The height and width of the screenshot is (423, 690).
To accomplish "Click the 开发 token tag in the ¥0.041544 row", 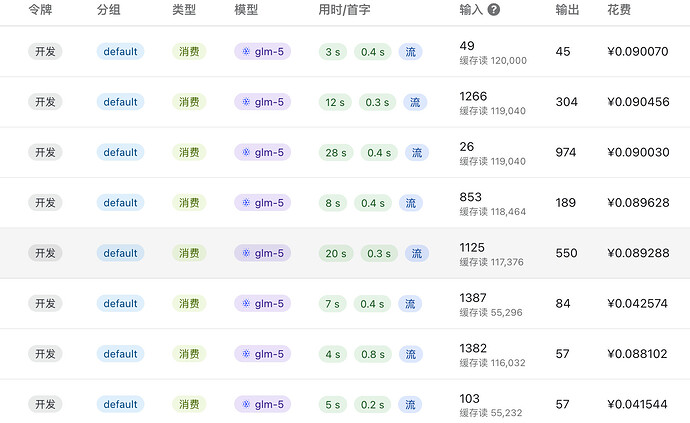I will click(45, 405).
